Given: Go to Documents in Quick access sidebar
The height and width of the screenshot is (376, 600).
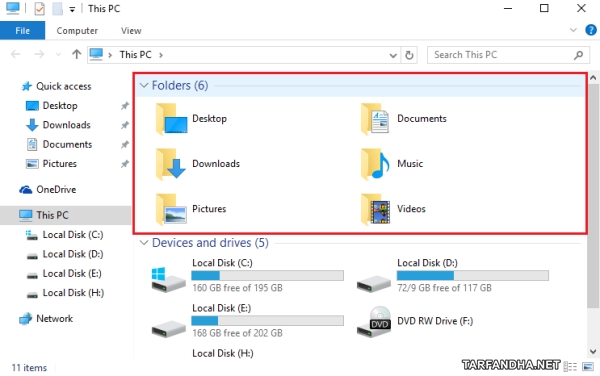Looking at the screenshot, I should [67, 145].
